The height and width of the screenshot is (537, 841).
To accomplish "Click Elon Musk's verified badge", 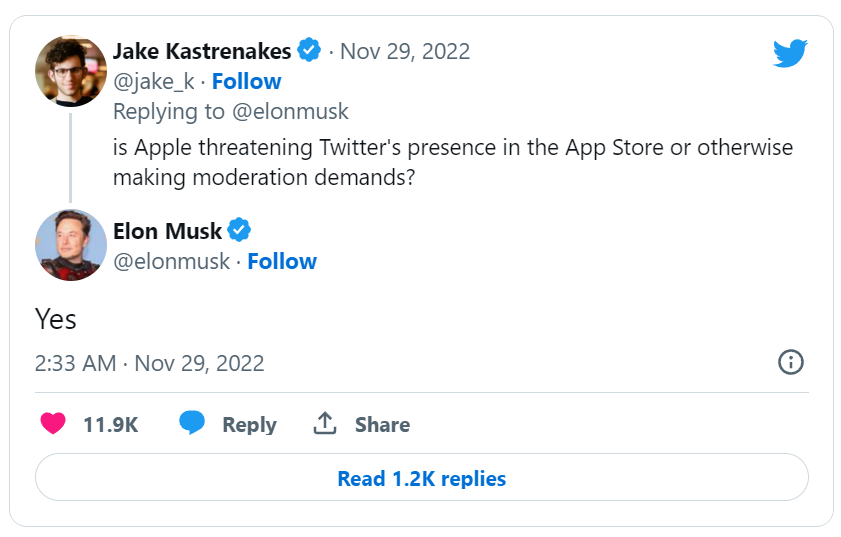I will point(239,231).
